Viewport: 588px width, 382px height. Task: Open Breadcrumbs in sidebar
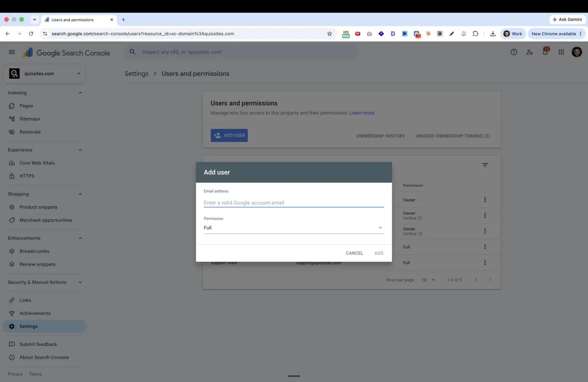(34, 251)
